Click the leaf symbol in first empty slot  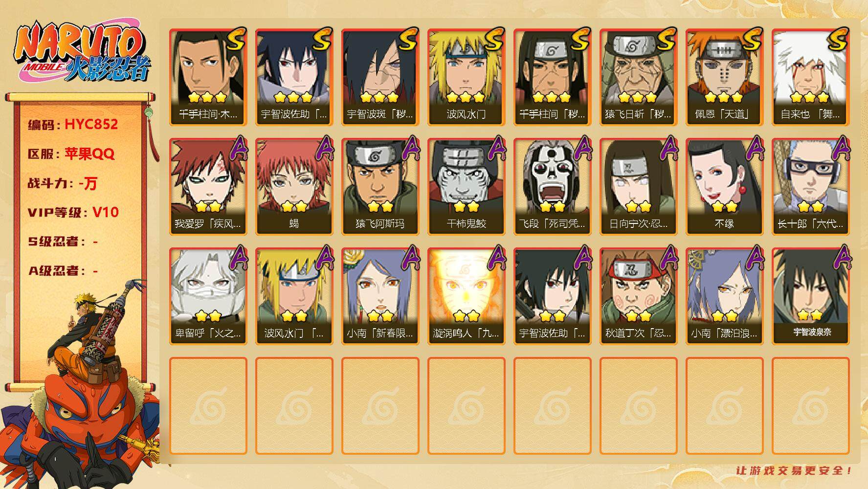(208, 406)
